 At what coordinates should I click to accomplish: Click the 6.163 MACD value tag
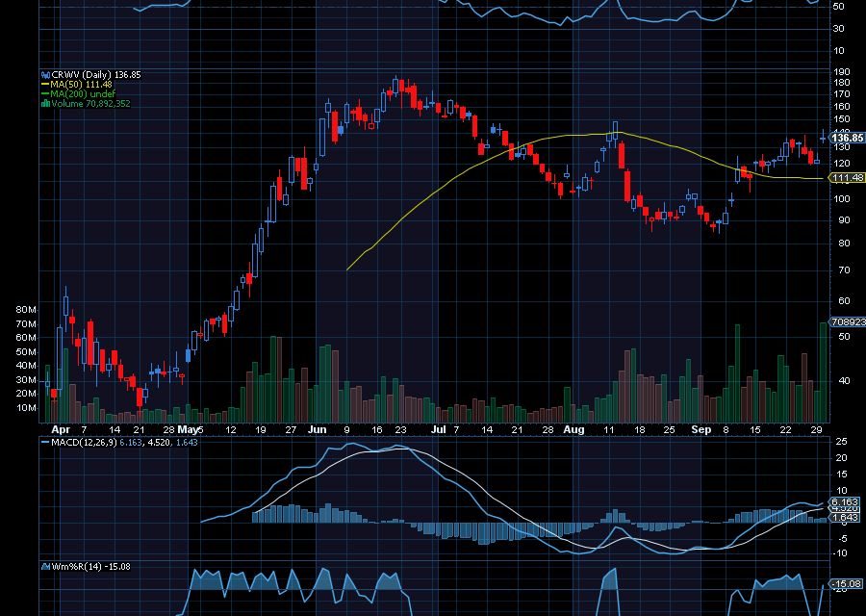(844, 501)
